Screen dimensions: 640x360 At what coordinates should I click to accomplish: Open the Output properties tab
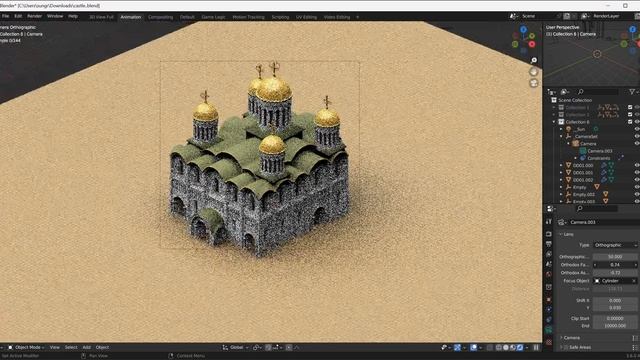(549, 244)
